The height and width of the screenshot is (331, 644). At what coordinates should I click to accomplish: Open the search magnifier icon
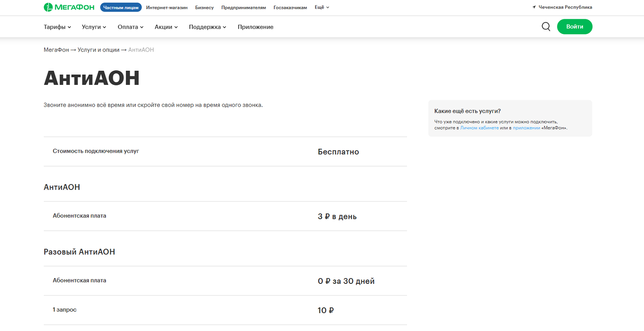click(546, 27)
